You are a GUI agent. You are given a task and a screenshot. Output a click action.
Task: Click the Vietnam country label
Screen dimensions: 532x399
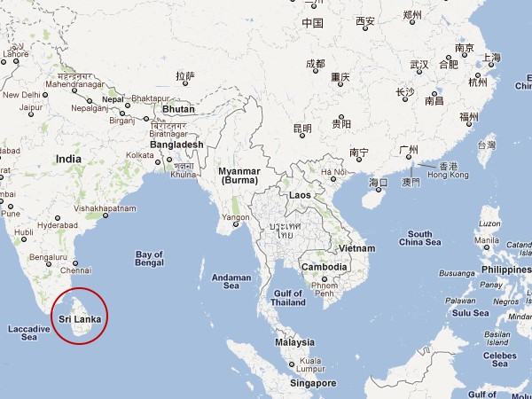point(357,248)
